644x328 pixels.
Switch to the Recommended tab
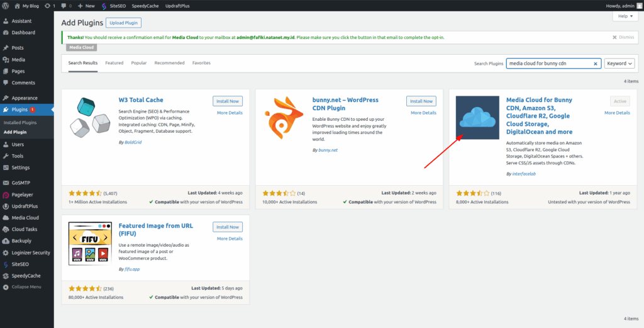(x=169, y=63)
